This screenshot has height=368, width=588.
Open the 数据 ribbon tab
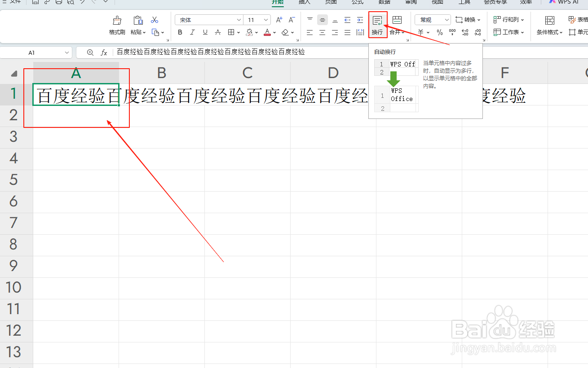pyautogui.click(x=384, y=2)
